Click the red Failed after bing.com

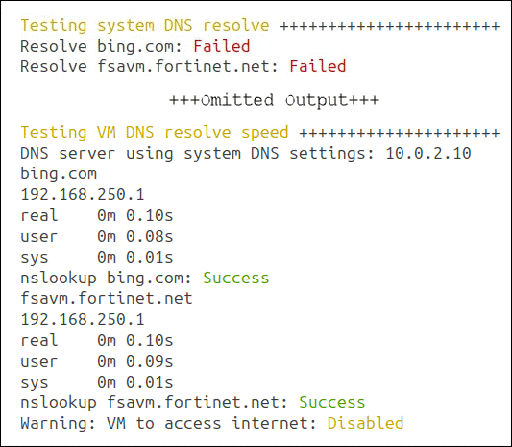coord(222,46)
